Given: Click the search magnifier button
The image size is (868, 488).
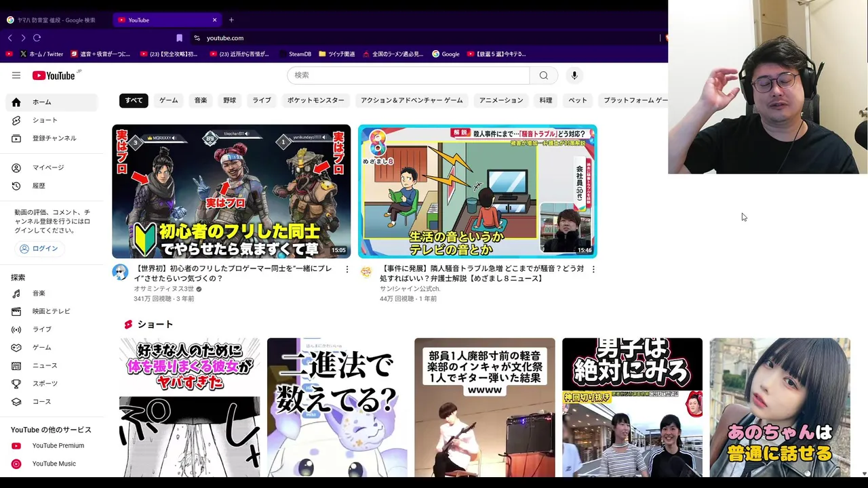Looking at the screenshot, I should (x=544, y=75).
